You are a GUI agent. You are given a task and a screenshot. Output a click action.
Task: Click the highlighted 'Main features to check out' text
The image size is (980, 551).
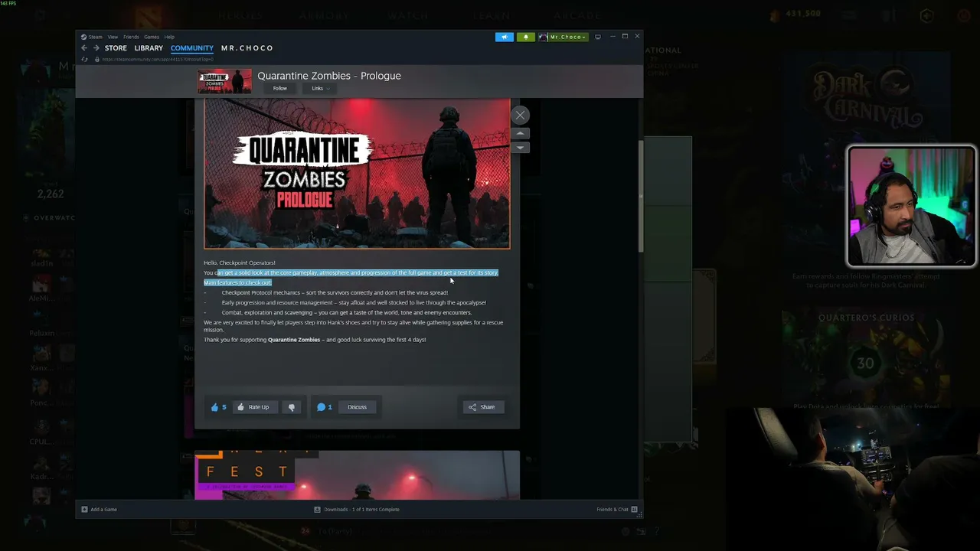(x=237, y=283)
